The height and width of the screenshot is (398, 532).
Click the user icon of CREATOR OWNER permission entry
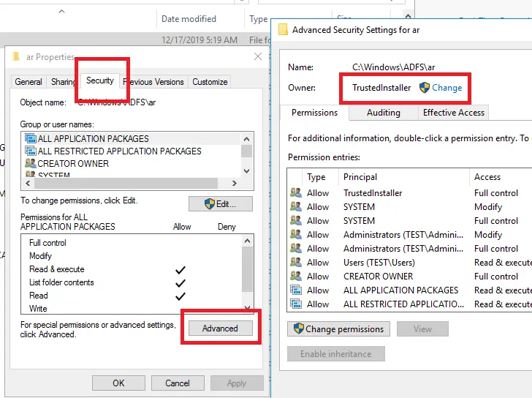point(296,277)
